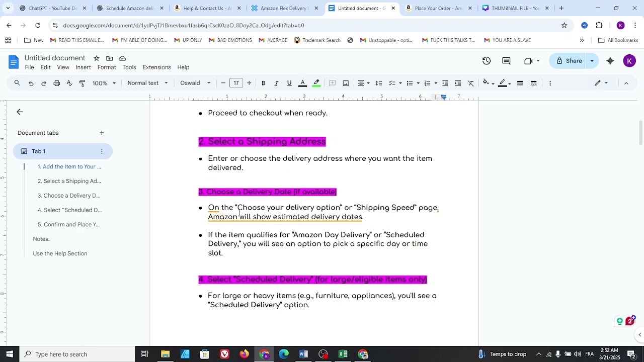Select Tab 1 in document tabs
The height and width of the screenshot is (362, 644).
pyautogui.click(x=63, y=151)
